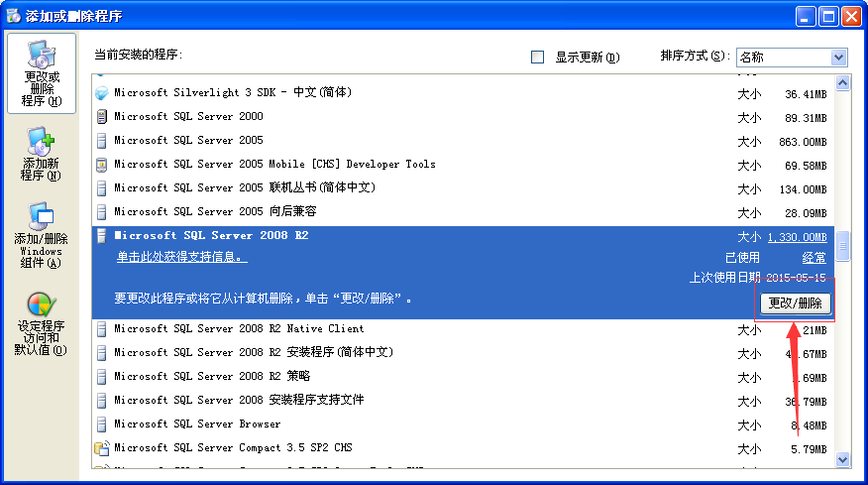Click SQL Server 2005 Mobile Developer Tools icon

click(x=101, y=164)
